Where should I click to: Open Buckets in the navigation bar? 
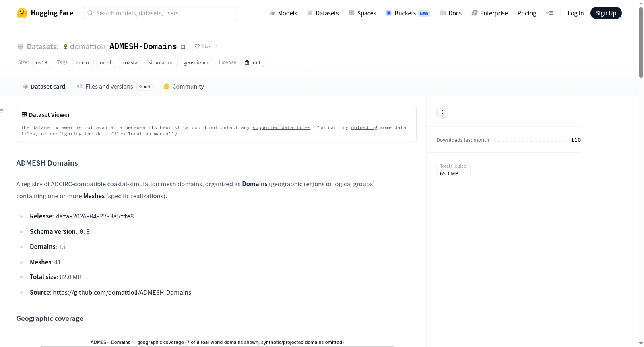408,13
